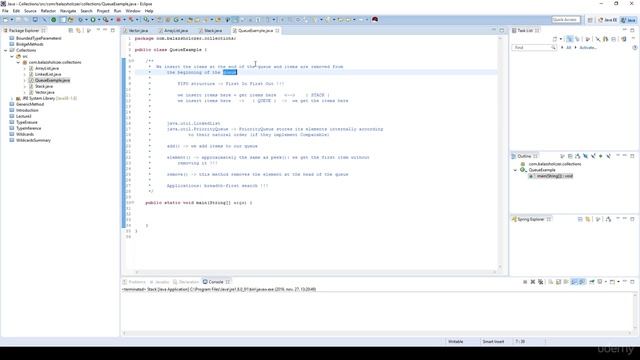The width and height of the screenshot is (640, 360).
Task: Toggle Scheduled presentation in Task List
Action: [x=577, y=39]
